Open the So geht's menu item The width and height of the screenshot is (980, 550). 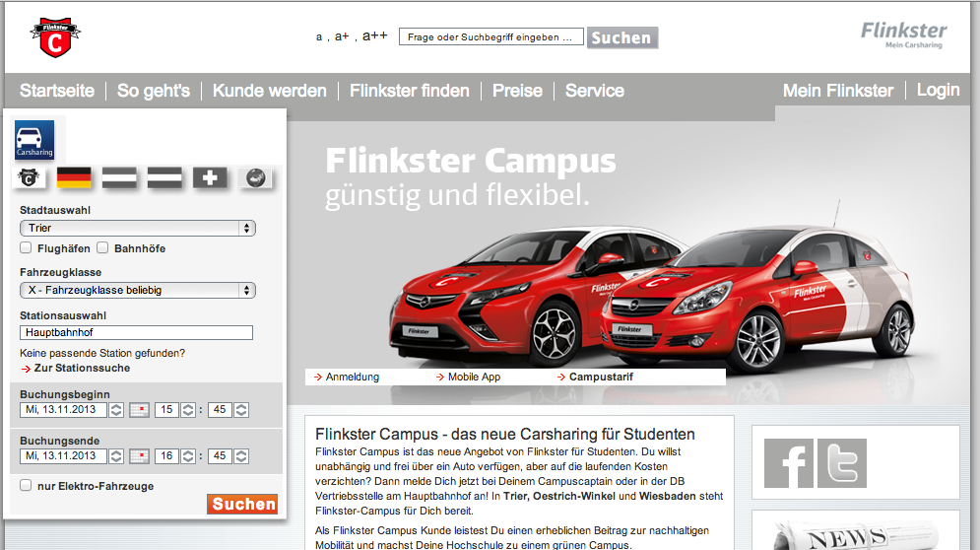point(153,91)
